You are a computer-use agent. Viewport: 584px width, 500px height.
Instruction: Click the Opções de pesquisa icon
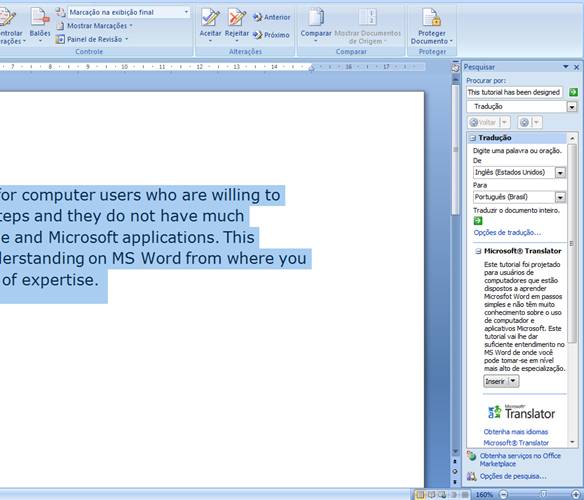472,476
